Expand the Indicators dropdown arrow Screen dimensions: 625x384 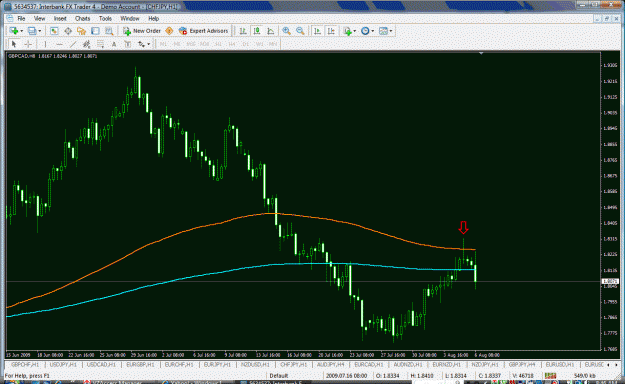pyautogui.click(x=355, y=31)
